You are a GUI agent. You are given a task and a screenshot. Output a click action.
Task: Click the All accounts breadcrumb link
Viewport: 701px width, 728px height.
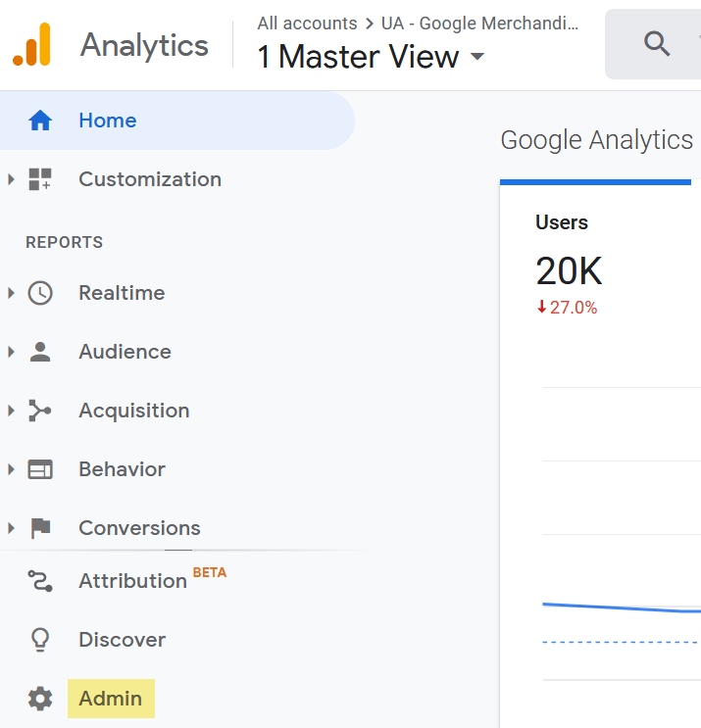tap(307, 24)
